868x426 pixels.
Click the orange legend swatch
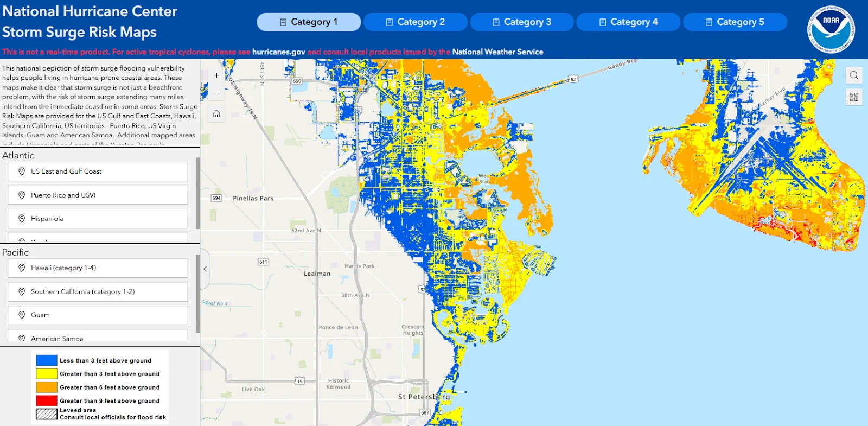pos(47,387)
